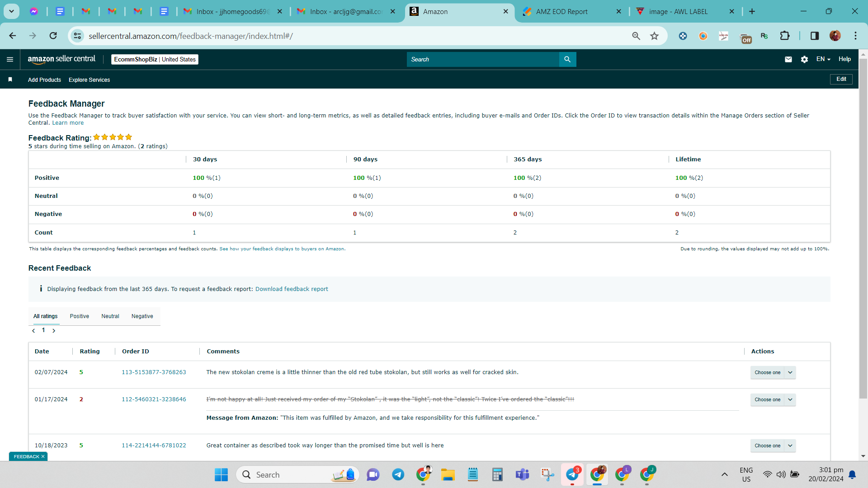Go to the next feedback page arrow
Screen dimensions: 868x488
coord(54,331)
